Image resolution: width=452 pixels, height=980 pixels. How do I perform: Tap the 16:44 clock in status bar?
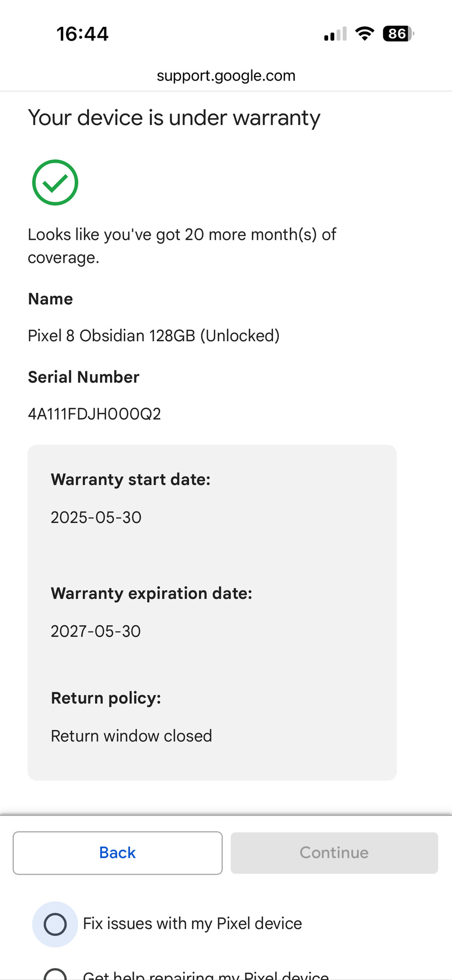82,34
